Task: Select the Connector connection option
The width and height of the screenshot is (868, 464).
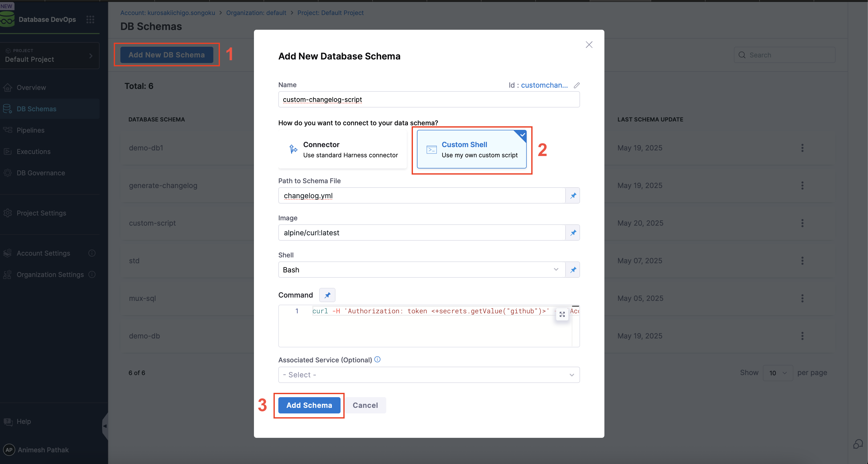Action: coord(342,150)
